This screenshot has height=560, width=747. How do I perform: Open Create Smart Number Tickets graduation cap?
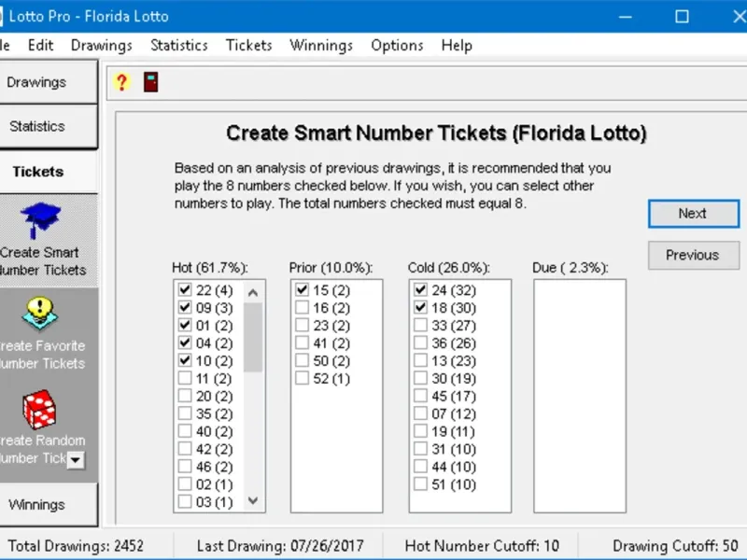tap(40, 220)
